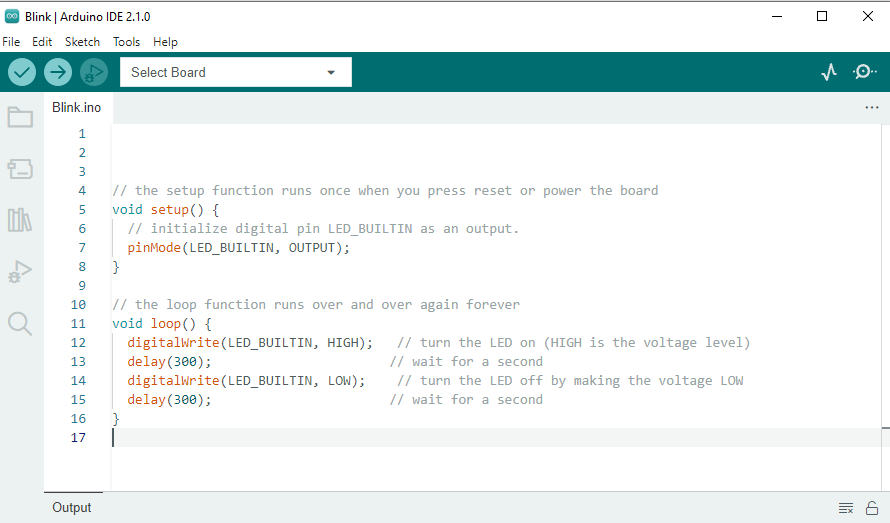The image size is (890, 523).
Task: Click 'void setup() {' on line 5
Action: (165, 210)
